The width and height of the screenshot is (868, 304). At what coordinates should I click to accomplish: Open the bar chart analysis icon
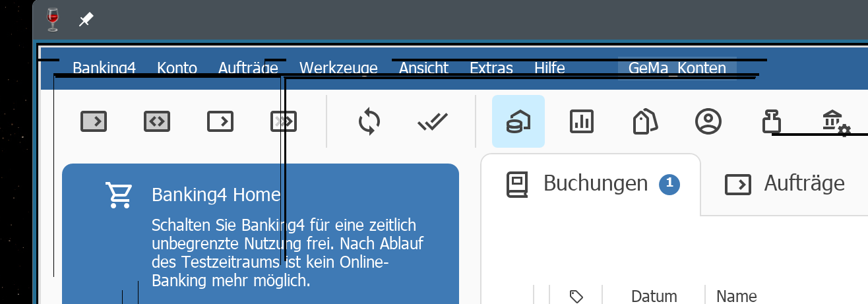coord(582,121)
